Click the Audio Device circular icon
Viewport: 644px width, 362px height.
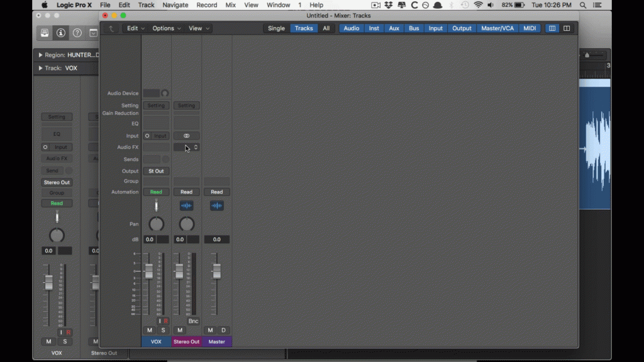(x=165, y=93)
